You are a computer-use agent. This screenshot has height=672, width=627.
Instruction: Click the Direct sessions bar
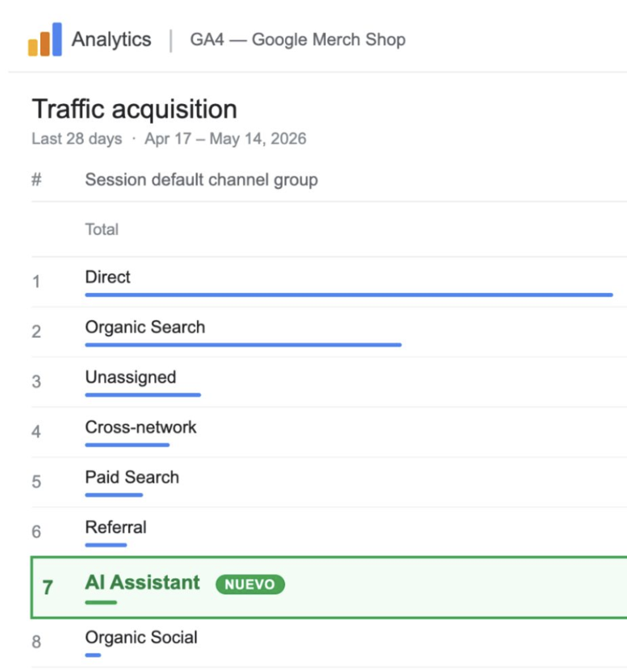349,295
